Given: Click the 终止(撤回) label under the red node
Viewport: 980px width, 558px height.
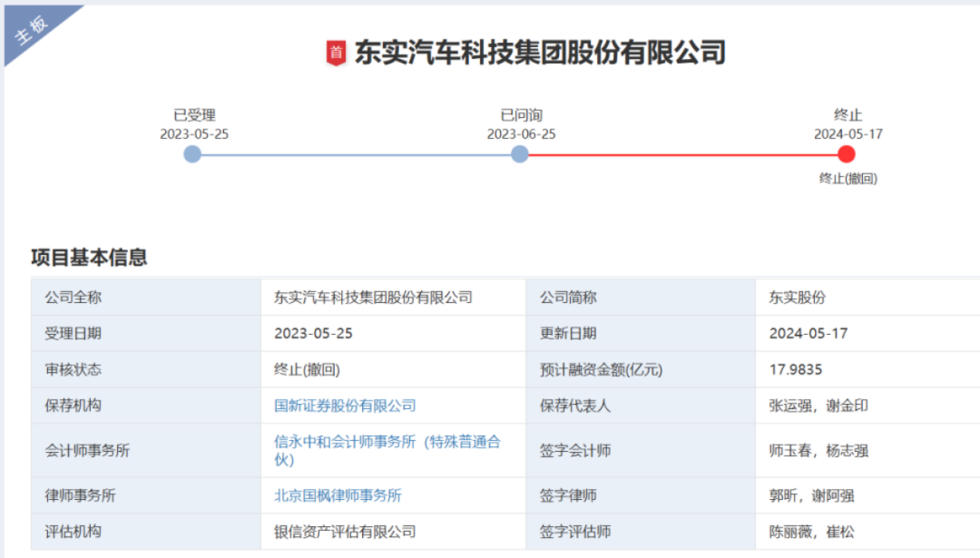Looking at the screenshot, I should pyautogui.click(x=848, y=179).
